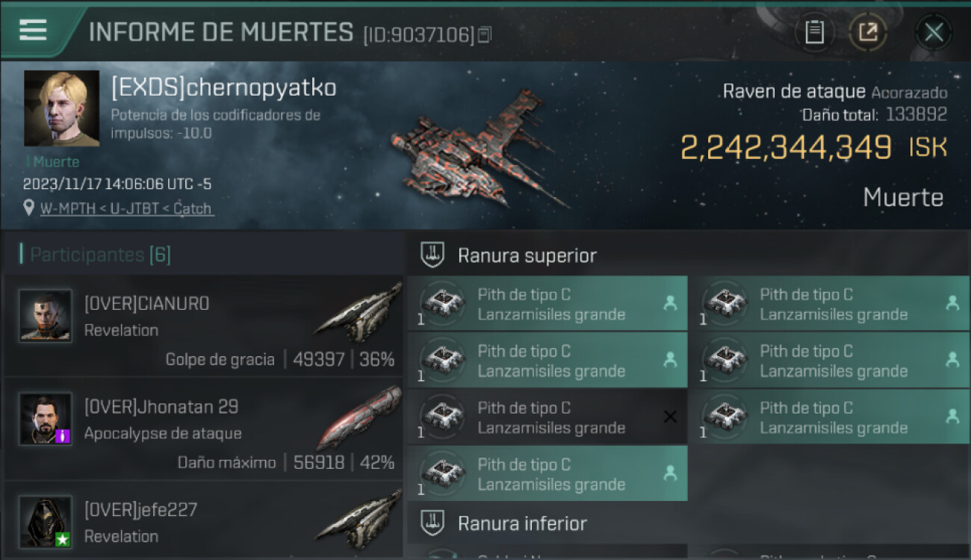Click the Ranura superior slot icon
Screen dimensions: 971x560
(x=432, y=255)
